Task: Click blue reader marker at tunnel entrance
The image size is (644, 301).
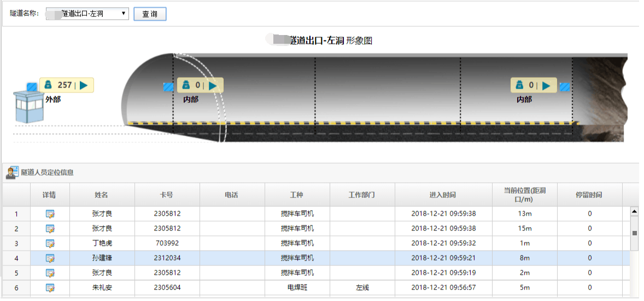Action: 168,87
